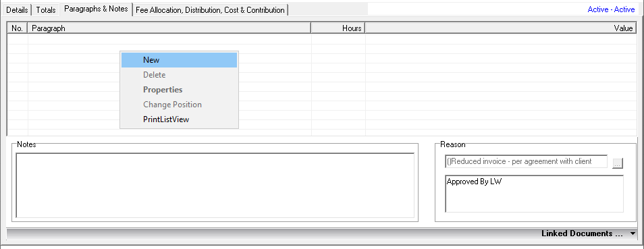Screen dimensions: 644x249
Task: Select the Paragraphs & Notes tab
Action: coord(96,9)
